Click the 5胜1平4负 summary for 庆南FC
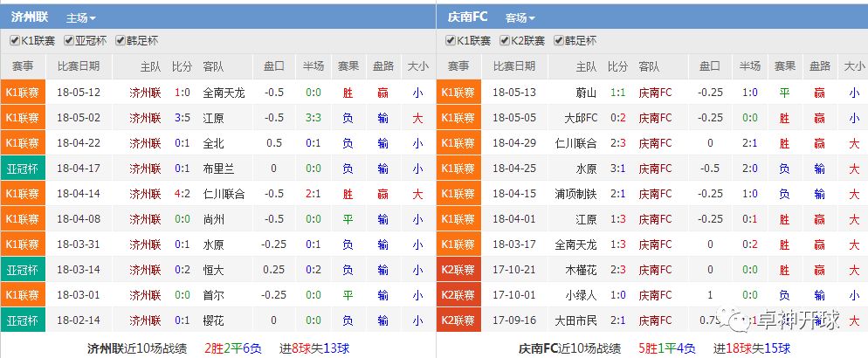Image resolution: width=868 pixels, height=358 pixels. tap(666, 348)
